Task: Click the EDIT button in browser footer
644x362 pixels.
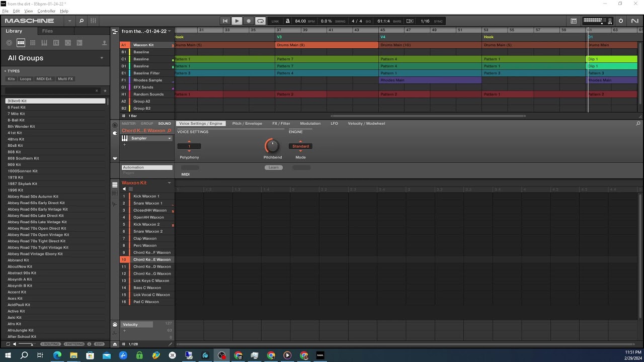Action: (99, 344)
